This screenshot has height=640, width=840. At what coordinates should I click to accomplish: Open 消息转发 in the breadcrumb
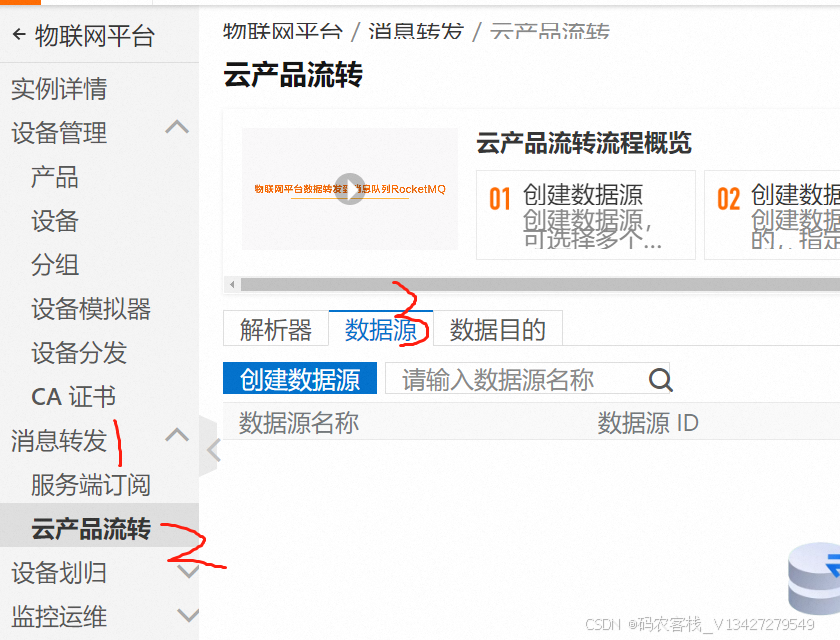click(x=416, y=31)
